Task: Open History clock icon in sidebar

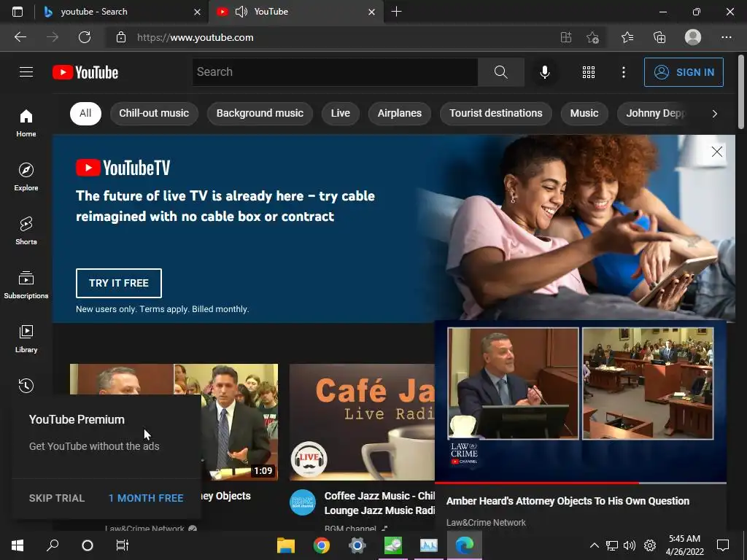Action: pyautogui.click(x=26, y=385)
